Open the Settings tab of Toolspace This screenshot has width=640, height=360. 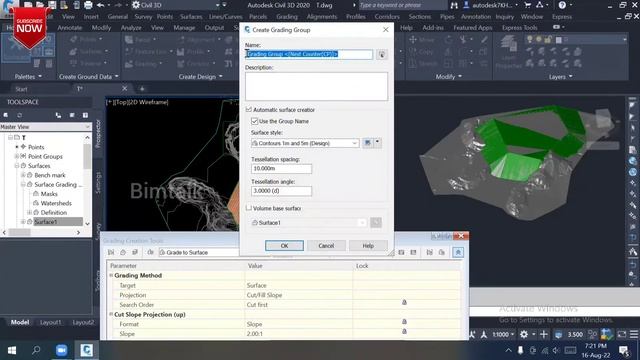pyautogui.click(x=98, y=183)
